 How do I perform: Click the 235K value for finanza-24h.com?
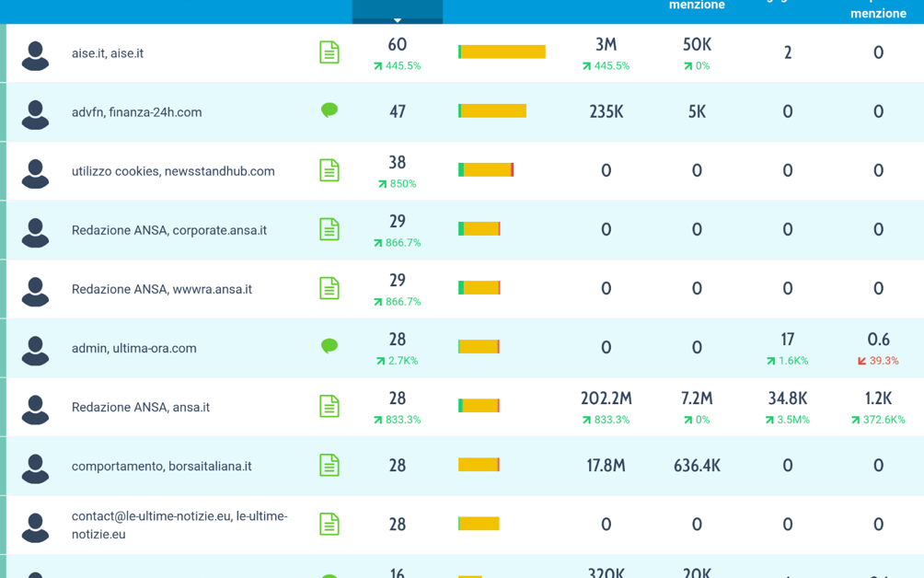(606, 111)
